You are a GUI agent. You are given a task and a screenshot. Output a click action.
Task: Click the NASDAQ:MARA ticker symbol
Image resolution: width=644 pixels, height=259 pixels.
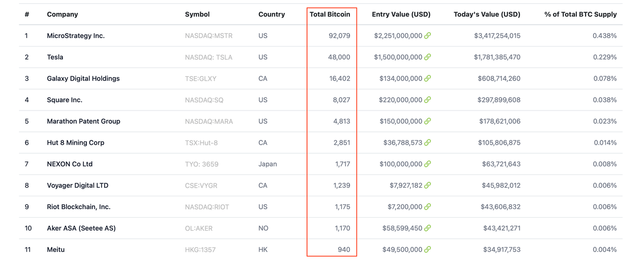(x=209, y=121)
